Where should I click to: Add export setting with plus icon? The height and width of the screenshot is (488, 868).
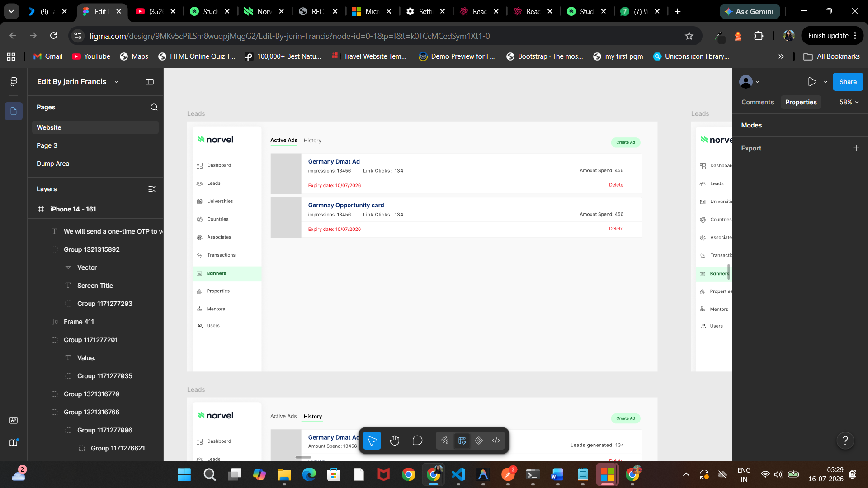coord(856,148)
